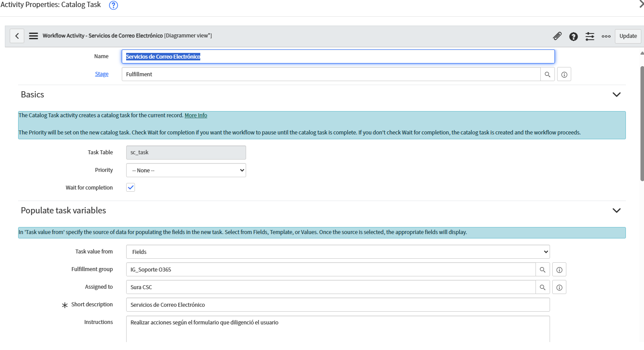644x350 pixels.
Task: Open the hamburger context menu icon
Action: click(x=34, y=36)
